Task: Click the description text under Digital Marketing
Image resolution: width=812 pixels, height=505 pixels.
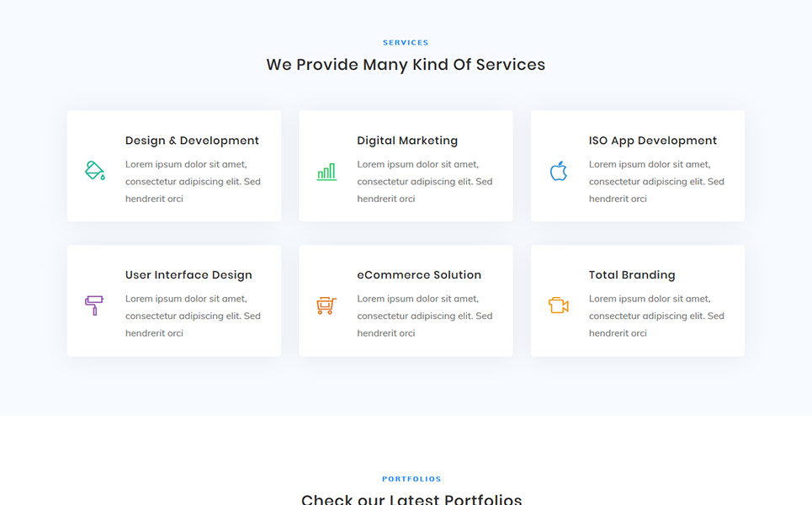Action: click(425, 181)
